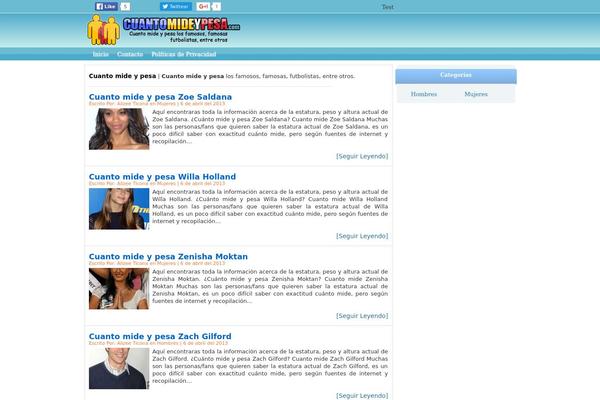The width and height of the screenshot is (600, 400).
Task: Click the Google Plus share button
Action: coord(203,7)
